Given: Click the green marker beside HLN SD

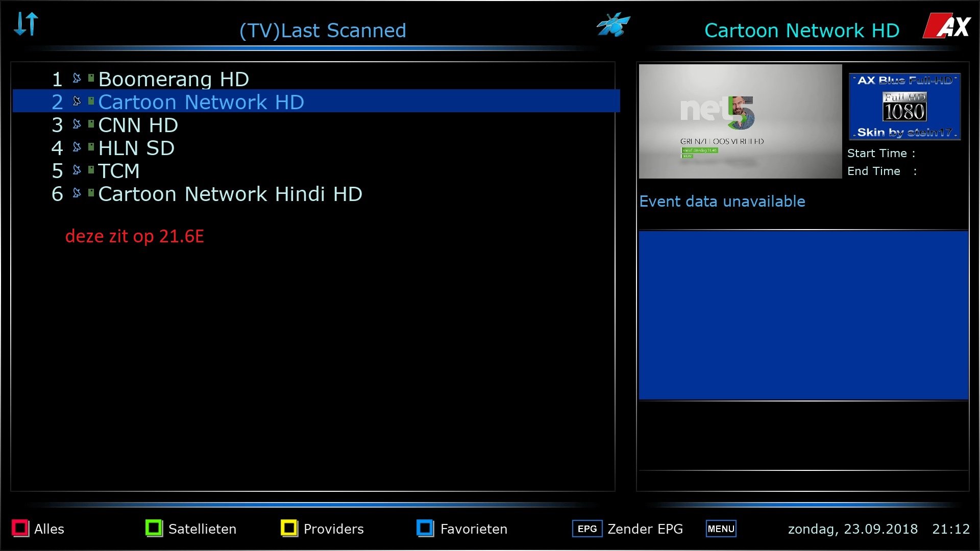Looking at the screenshot, I should 91,147.
